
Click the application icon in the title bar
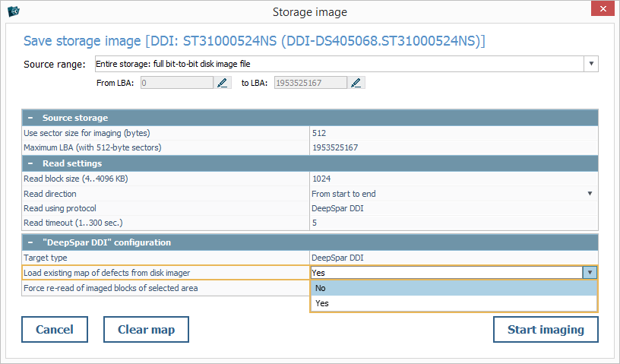[14, 11]
